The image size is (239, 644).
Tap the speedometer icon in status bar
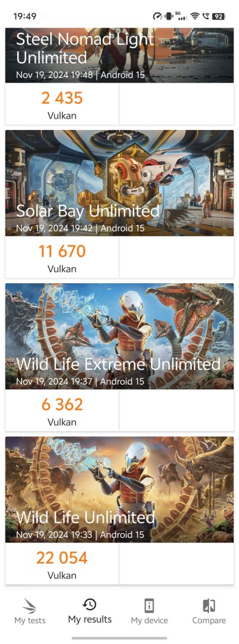tap(157, 17)
